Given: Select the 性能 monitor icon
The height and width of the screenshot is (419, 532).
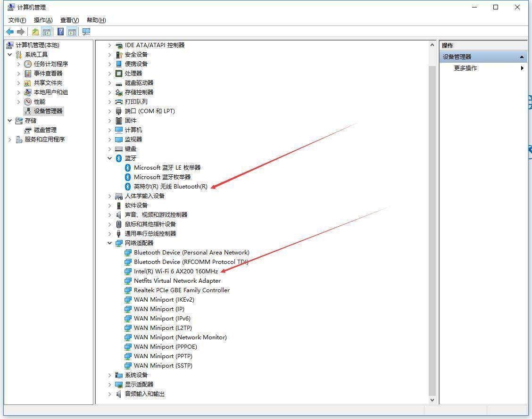Looking at the screenshot, I should click(x=28, y=102).
